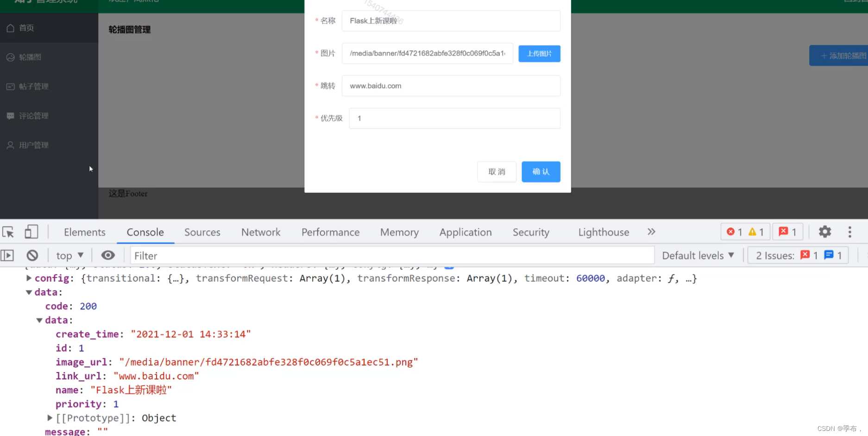Click the 取消 cancel button
868x436 pixels.
click(x=497, y=172)
